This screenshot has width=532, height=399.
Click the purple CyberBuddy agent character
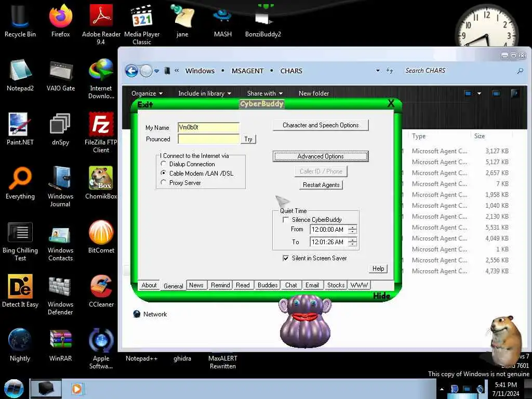click(305, 321)
